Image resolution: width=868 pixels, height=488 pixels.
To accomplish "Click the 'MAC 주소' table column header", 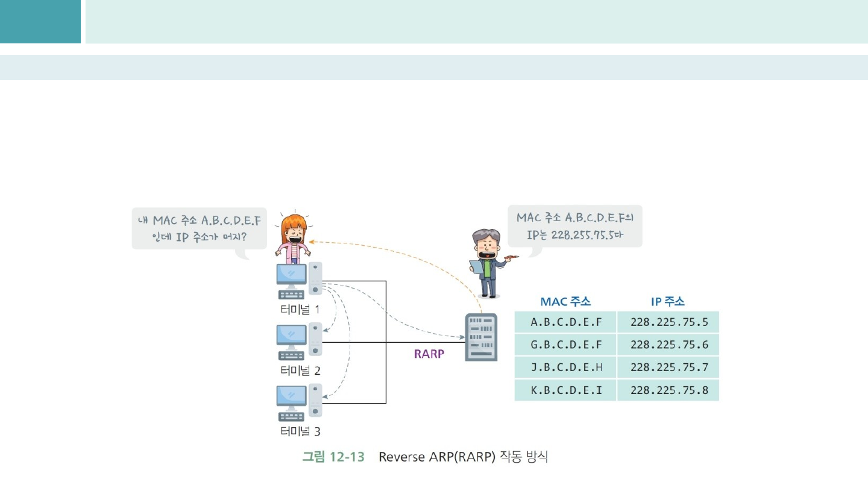I will coord(565,301).
